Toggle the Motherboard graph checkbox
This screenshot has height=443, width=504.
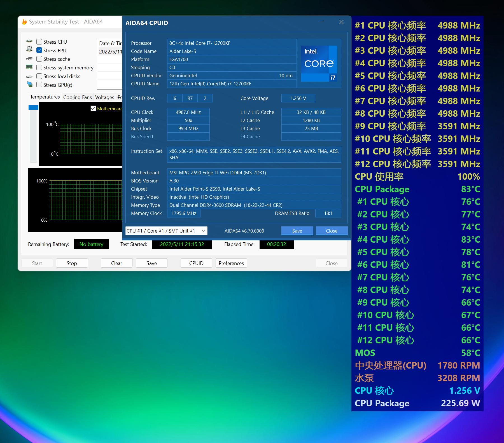coord(93,109)
